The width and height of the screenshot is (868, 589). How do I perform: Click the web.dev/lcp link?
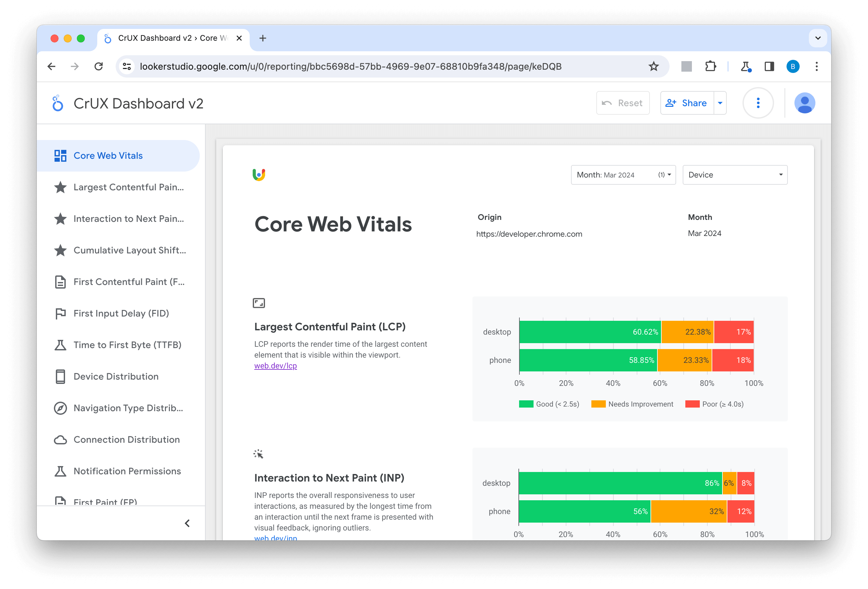[x=275, y=366]
